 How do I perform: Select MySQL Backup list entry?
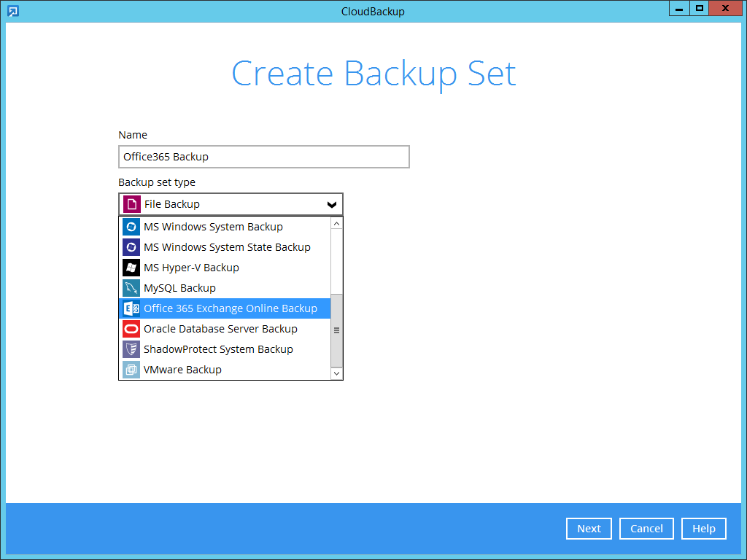[179, 288]
